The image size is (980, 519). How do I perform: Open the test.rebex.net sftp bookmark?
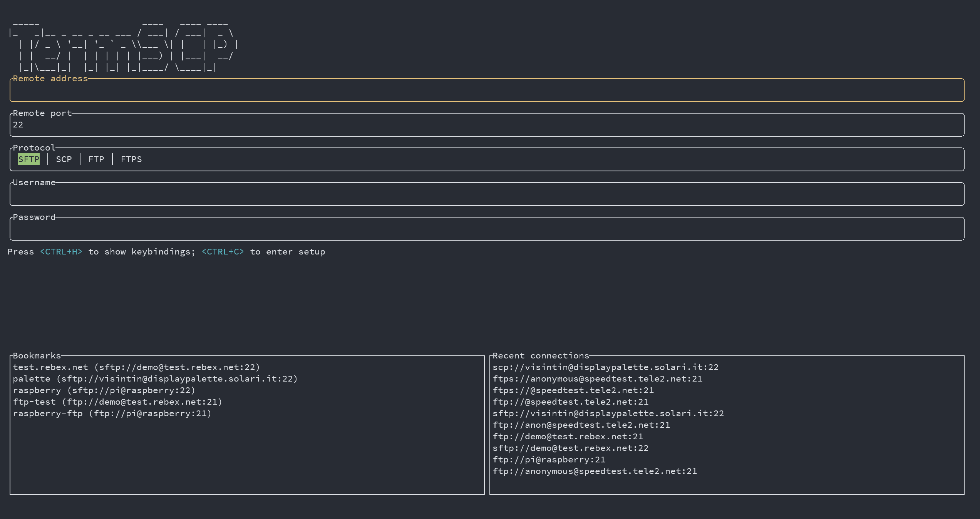(x=136, y=367)
